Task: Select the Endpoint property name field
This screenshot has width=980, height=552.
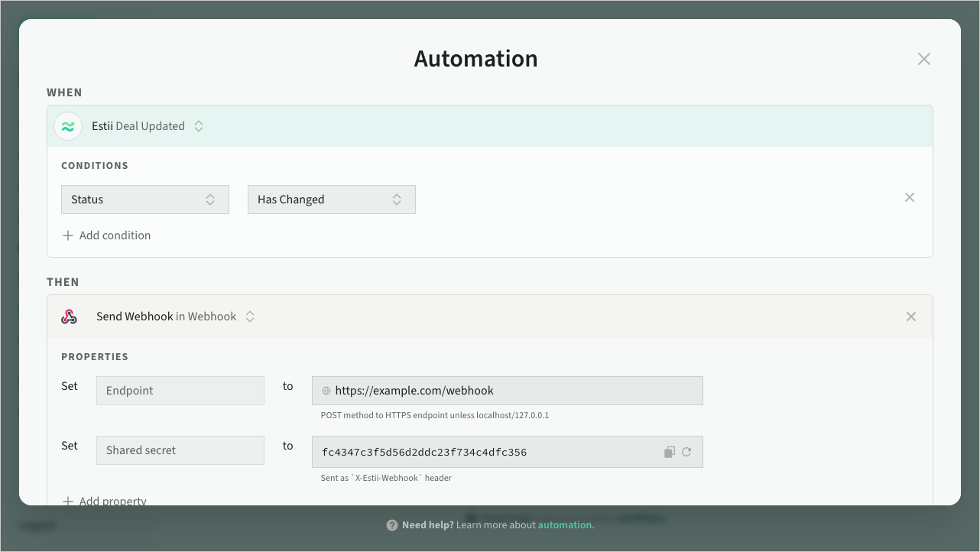Action: (x=180, y=391)
